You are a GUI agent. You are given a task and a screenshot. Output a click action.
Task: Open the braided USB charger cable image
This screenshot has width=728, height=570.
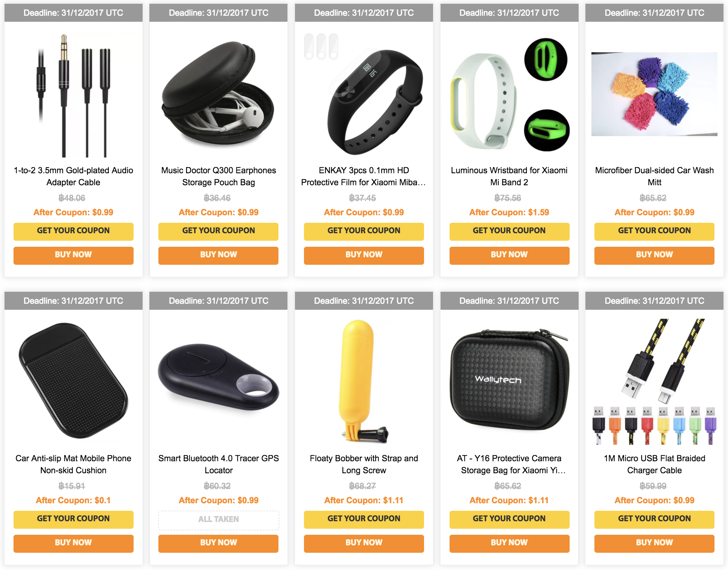[x=654, y=382]
